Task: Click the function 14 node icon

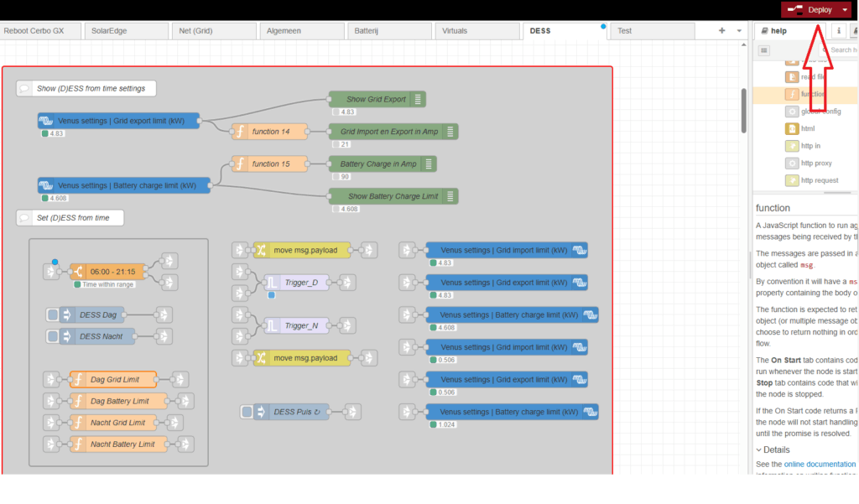Action: (x=240, y=132)
